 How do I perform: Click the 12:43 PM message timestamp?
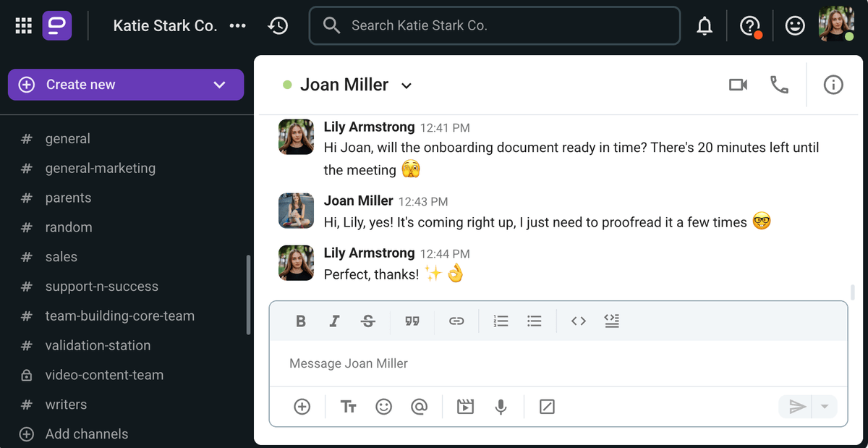click(x=423, y=202)
